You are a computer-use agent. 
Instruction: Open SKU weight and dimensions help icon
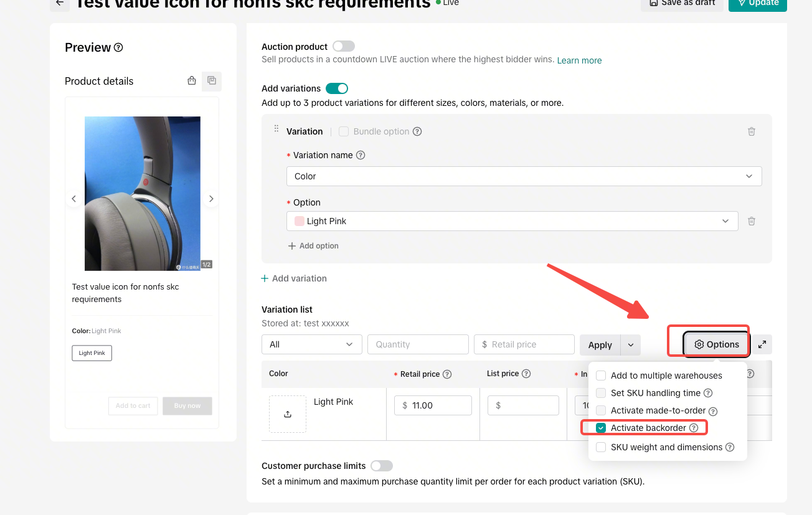coord(730,447)
